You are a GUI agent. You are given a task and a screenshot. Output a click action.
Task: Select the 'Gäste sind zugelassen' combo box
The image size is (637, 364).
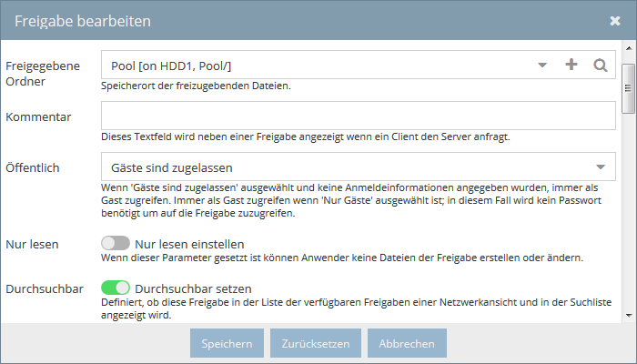pos(359,167)
